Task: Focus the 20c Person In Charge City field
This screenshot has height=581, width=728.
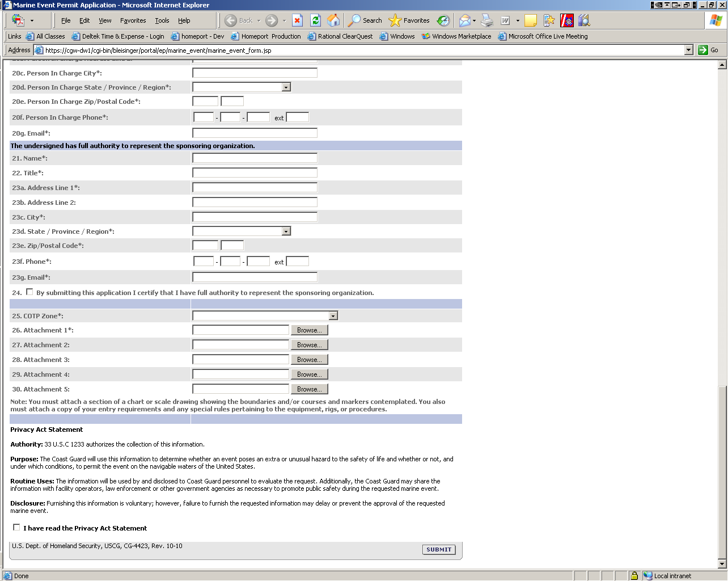Action: (x=255, y=73)
